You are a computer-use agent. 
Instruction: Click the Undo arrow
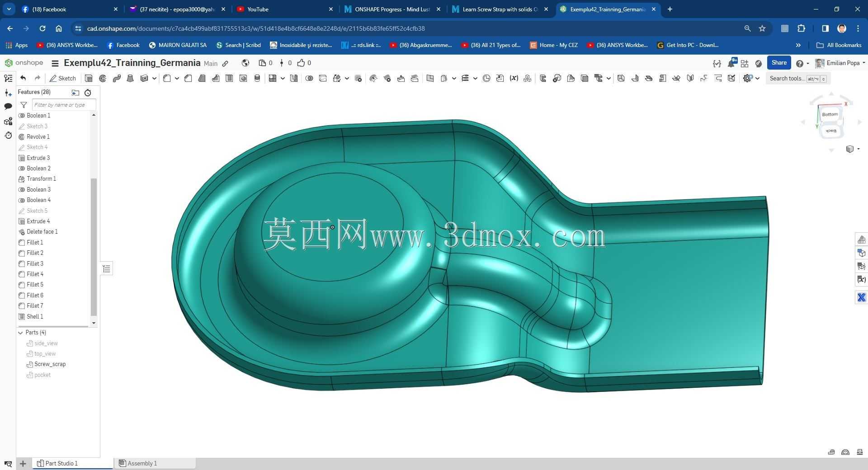pos(23,78)
